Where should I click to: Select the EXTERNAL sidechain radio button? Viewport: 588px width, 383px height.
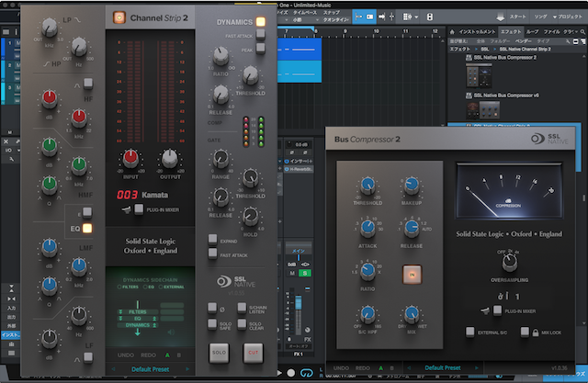(x=161, y=287)
